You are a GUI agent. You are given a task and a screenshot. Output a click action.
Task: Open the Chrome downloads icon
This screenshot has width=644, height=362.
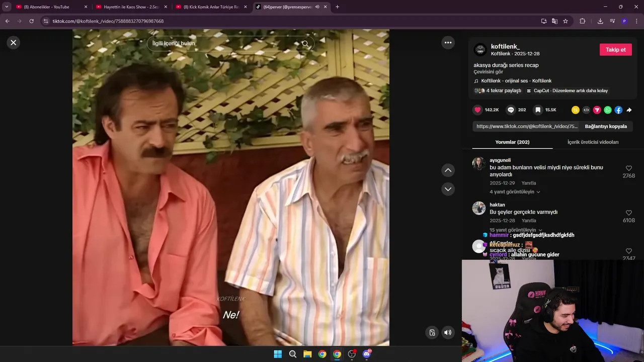coord(600,21)
